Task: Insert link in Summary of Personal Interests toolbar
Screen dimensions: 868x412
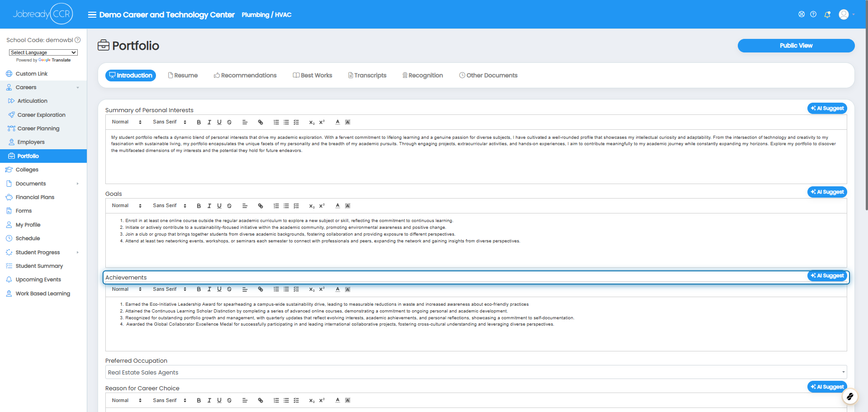Action: [260, 122]
